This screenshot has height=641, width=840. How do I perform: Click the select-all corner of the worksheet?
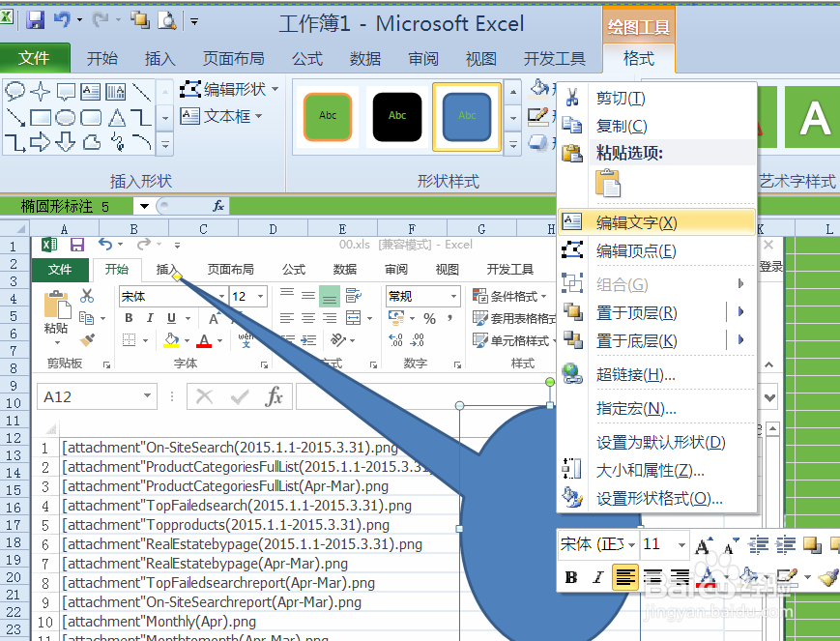click(x=15, y=229)
